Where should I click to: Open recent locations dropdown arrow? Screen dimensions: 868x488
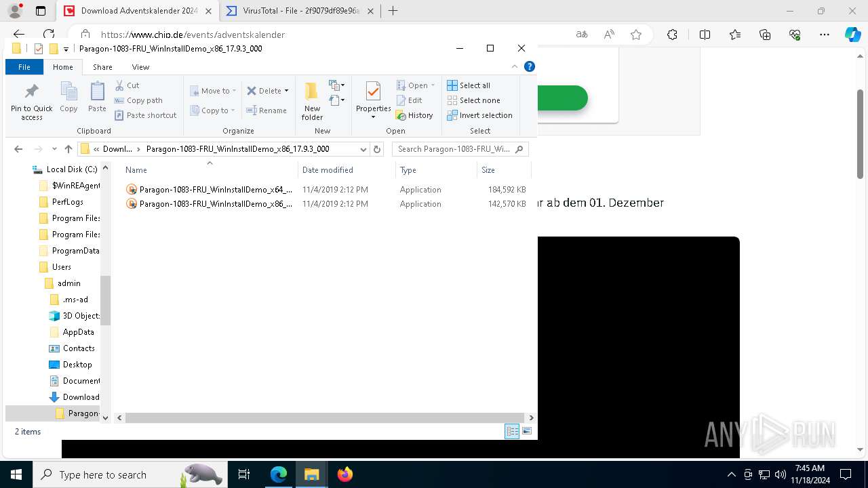tap(54, 149)
